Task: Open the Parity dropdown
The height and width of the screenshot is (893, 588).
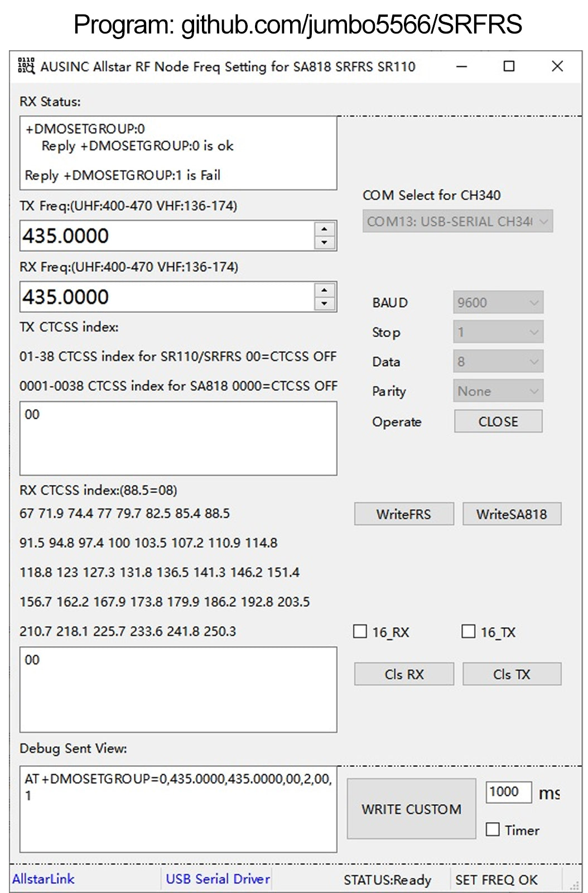Action: pyautogui.click(x=498, y=391)
